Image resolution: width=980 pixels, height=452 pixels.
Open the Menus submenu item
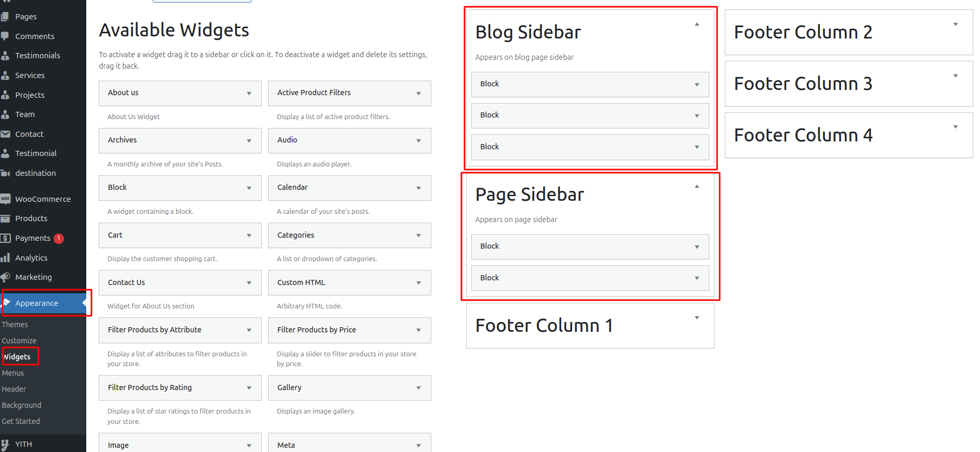pyautogui.click(x=13, y=373)
